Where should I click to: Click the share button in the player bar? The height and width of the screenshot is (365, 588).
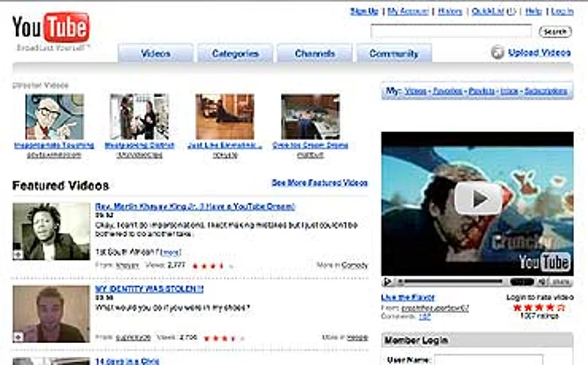click(x=560, y=282)
